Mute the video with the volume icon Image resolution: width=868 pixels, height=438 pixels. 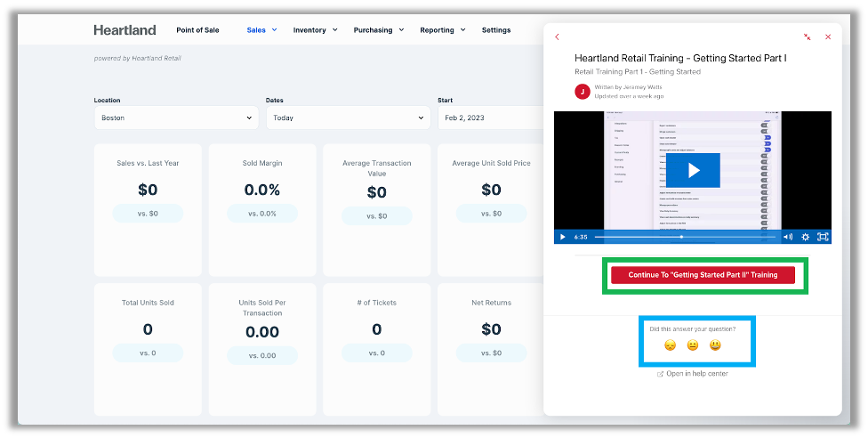788,237
